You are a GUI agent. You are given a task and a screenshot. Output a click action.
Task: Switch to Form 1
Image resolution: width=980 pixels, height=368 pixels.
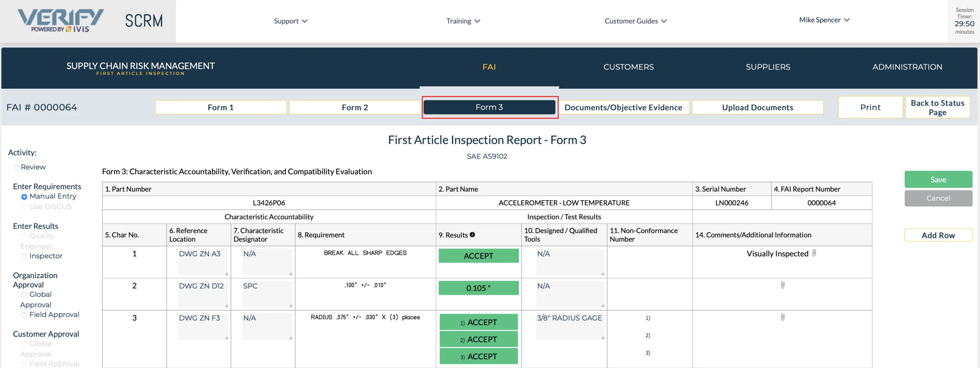pyautogui.click(x=221, y=107)
